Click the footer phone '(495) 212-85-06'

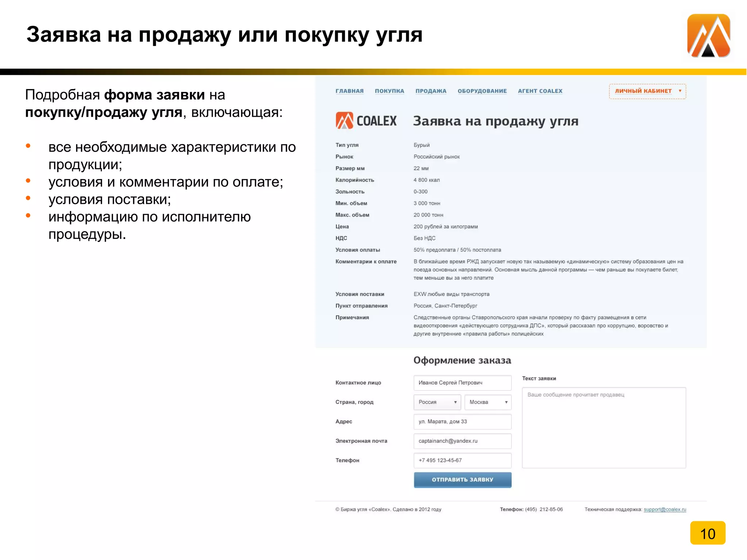[544, 509]
